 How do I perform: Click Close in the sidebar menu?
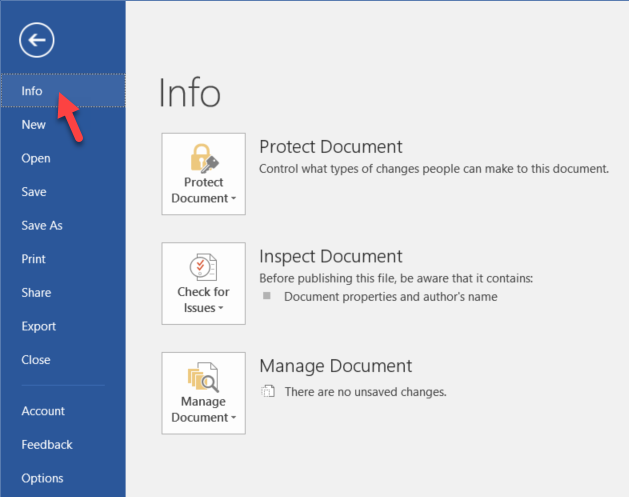click(63, 360)
